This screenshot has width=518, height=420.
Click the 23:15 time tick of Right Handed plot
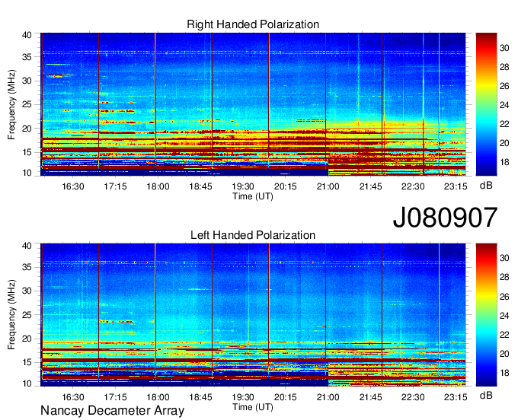(456, 186)
